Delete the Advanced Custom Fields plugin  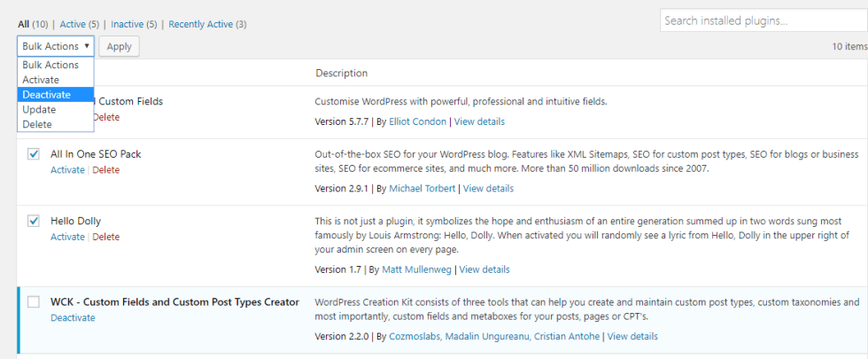tap(107, 117)
